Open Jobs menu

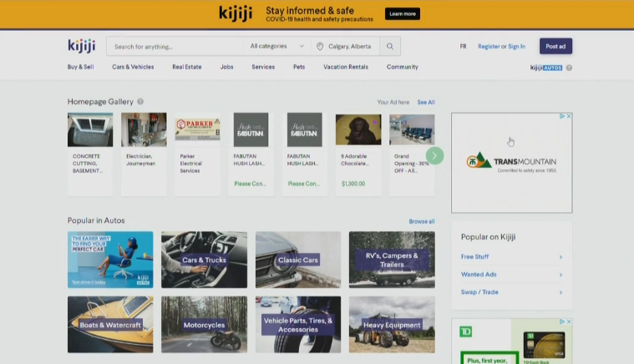tap(226, 67)
